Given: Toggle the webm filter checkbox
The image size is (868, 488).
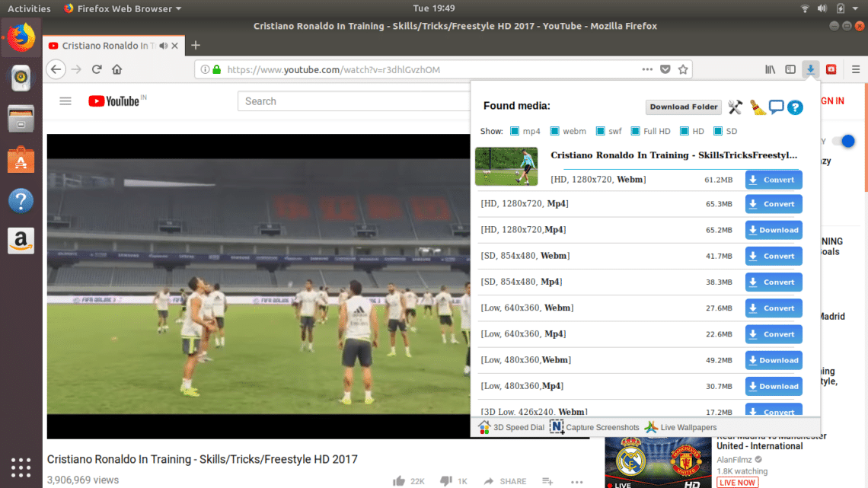Looking at the screenshot, I should pos(554,131).
